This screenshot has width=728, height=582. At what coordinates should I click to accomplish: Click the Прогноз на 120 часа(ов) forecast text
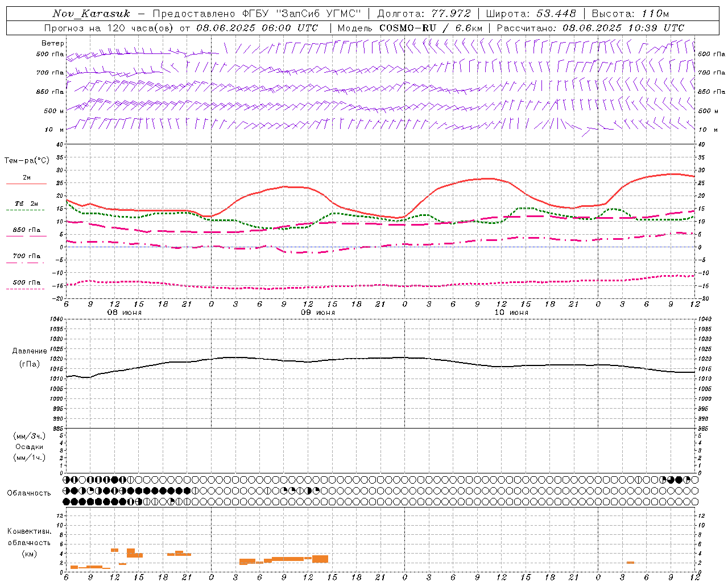[x=110, y=28]
